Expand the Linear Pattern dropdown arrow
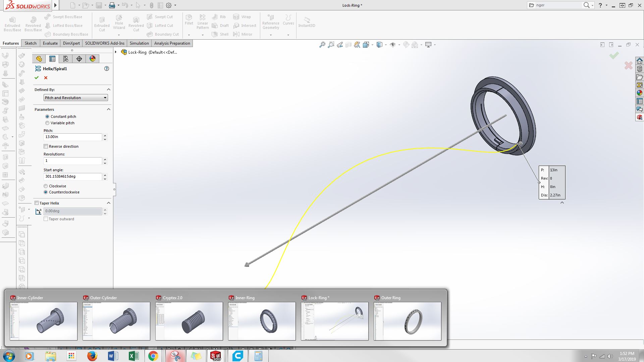The image size is (644, 362). pos(203,35)
